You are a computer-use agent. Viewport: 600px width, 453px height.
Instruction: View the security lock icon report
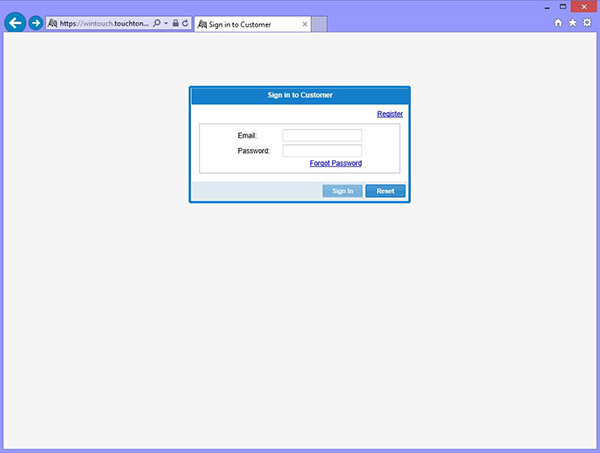click(176, 23)
